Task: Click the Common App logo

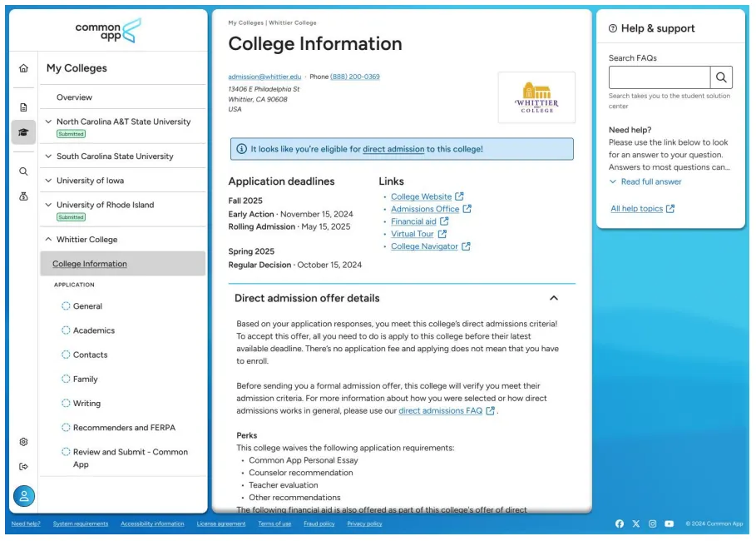Action: 108,31
